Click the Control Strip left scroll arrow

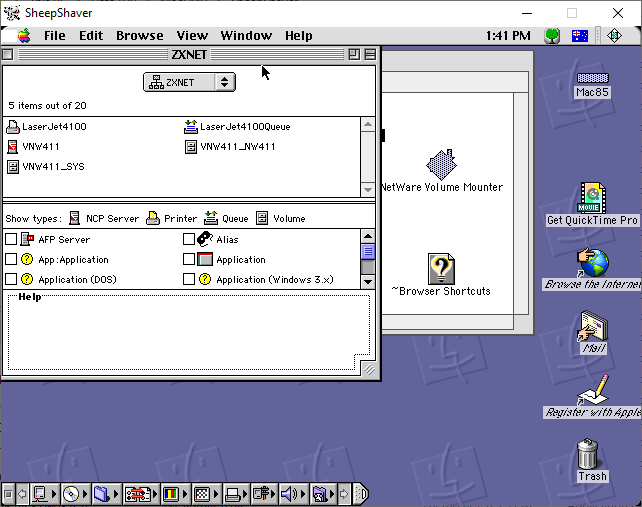(23, 494)
